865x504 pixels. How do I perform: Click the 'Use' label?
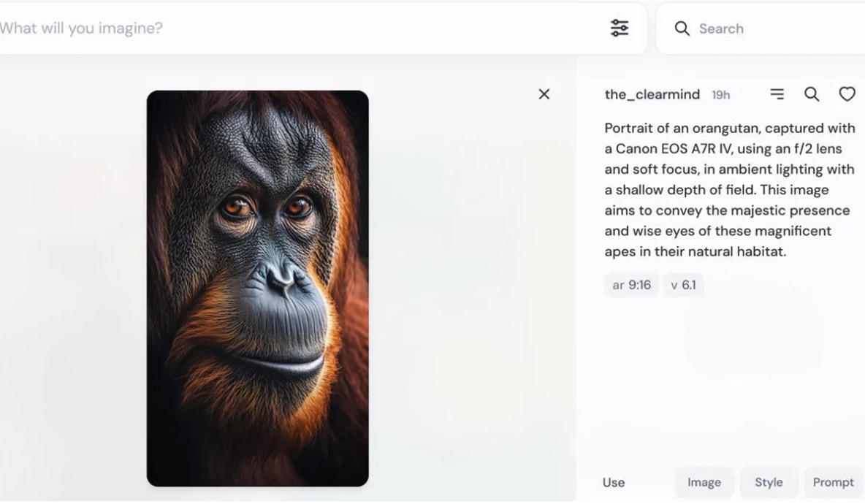click(614, 483)
